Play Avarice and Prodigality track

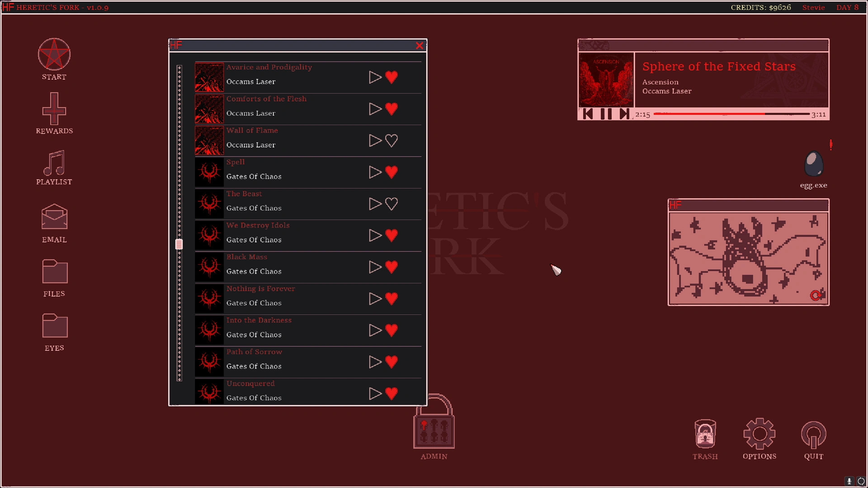pyautogui.click(x=374, y=76)
